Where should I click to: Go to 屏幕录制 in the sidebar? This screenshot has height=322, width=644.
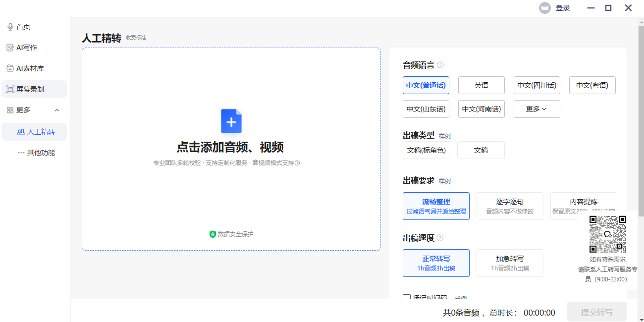(30, 89)
